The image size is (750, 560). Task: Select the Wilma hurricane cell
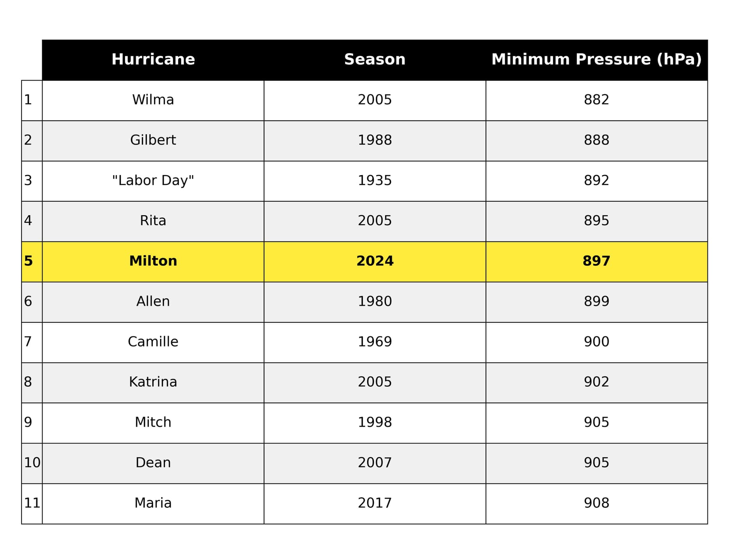point(153,100)
